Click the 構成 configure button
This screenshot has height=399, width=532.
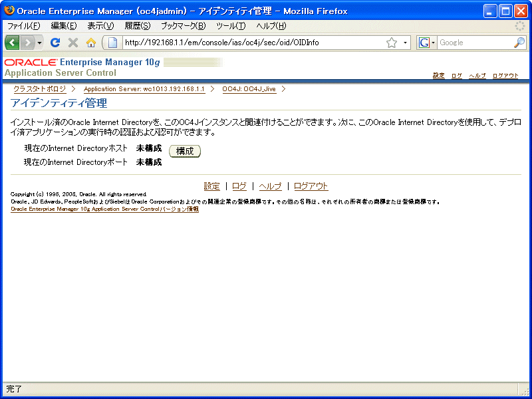coord(185,152)
